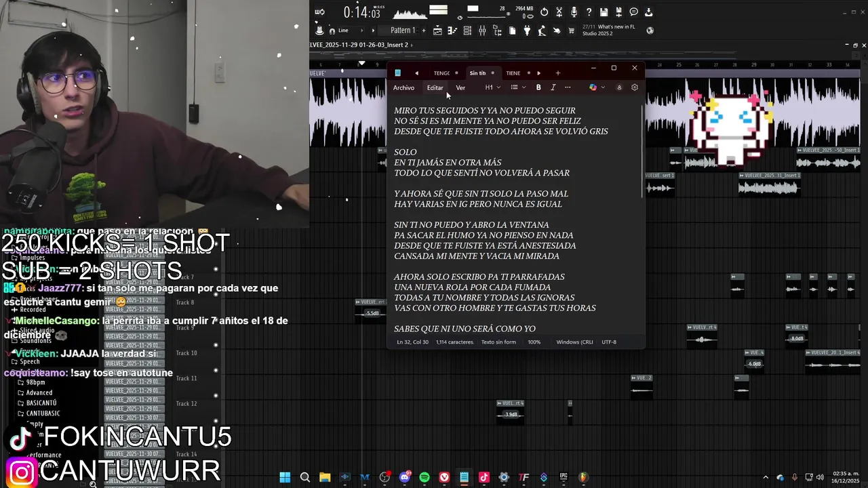
Task: Click the FL Studio online news globe icon
Action: tap(650, 30)
